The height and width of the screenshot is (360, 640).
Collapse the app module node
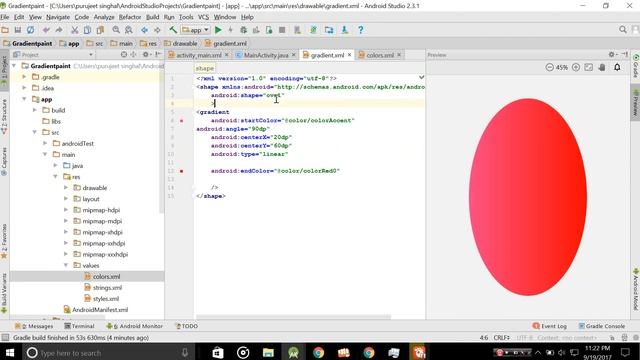(24, 99)
